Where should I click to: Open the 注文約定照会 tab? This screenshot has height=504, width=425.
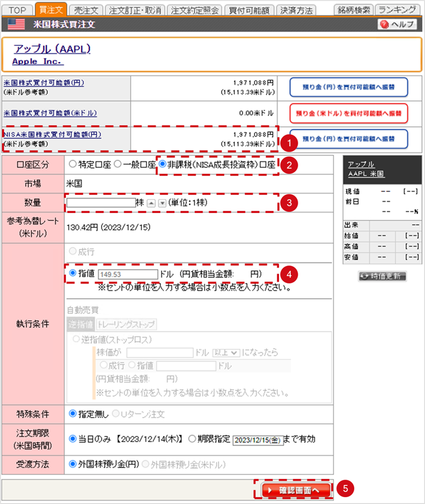(194, 10)
